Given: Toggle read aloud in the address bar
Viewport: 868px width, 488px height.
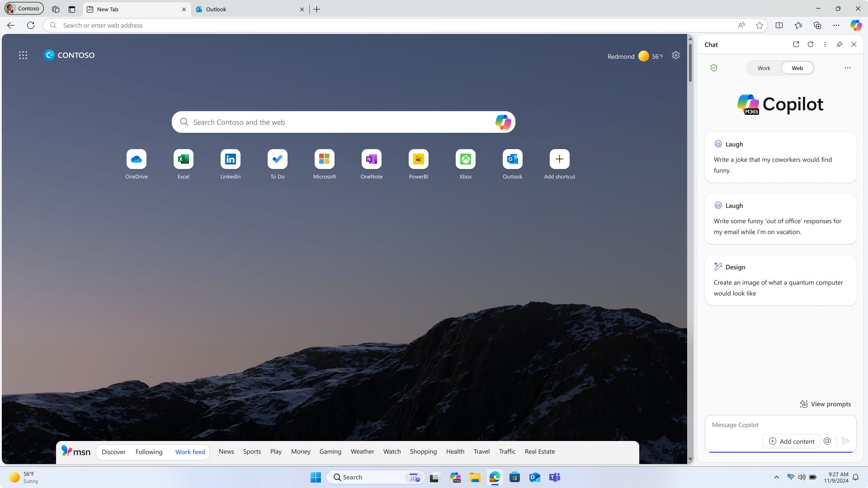Looking at the screenshot, I should [741, 25].
